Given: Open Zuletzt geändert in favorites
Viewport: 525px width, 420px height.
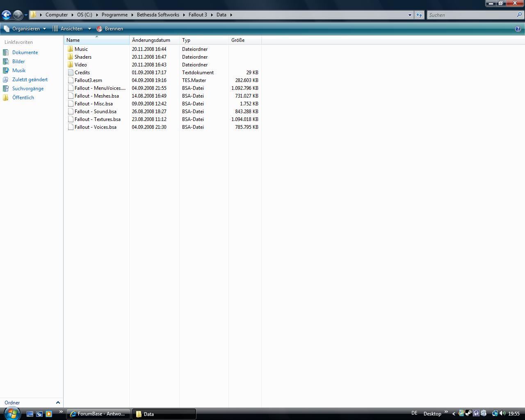Looking at the screenshot, I should pyautogui.click(x=30, y=80).
